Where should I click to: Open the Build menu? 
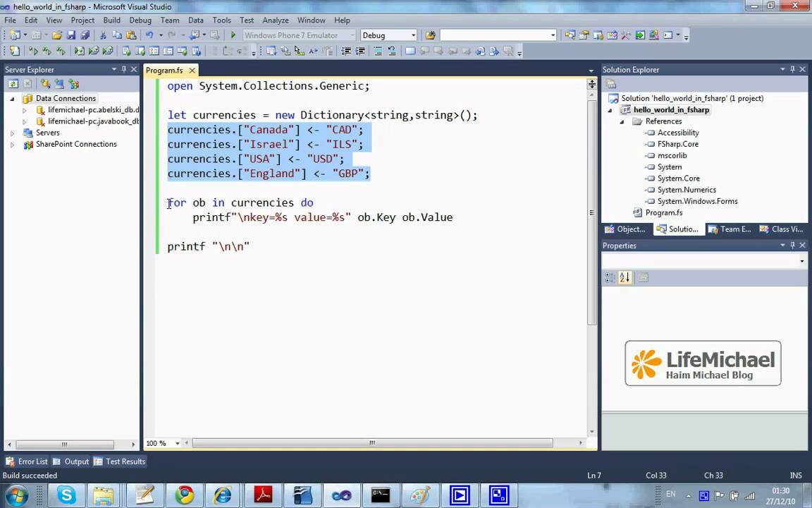click(112, 20)
